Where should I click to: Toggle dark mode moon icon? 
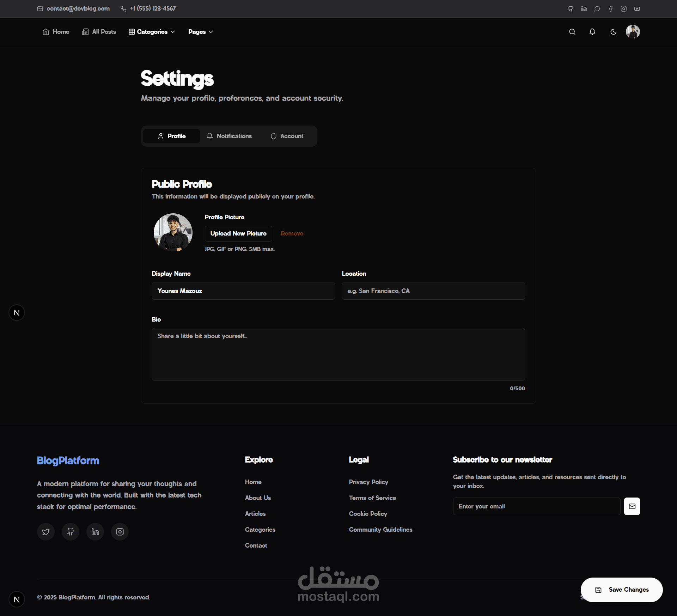(614, 32)
